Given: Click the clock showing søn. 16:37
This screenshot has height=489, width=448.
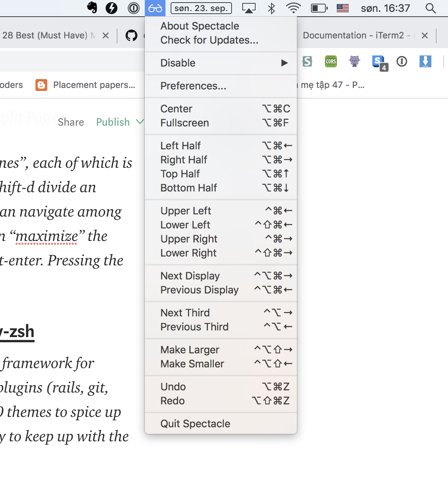Looking at the screenshot, I should [x=386, y=8].
